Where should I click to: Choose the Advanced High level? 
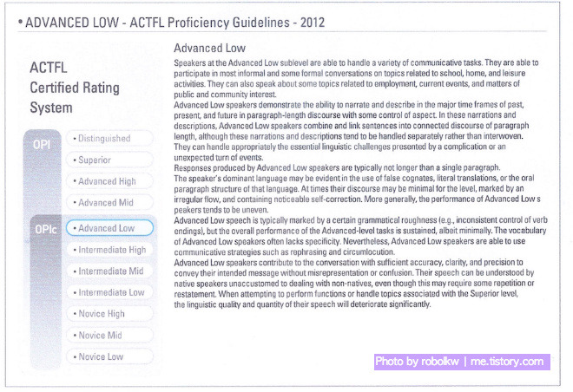109,181
